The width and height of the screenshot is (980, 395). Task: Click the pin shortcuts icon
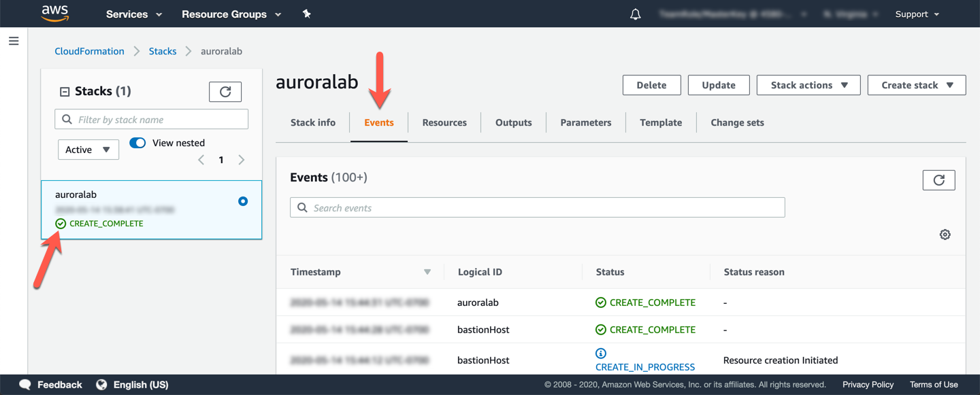(x=307, y=14)
